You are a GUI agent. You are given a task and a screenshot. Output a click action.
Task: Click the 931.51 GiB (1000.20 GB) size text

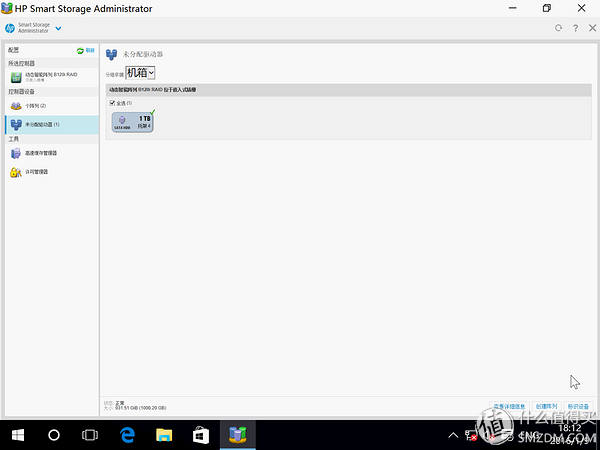(140, 408)
